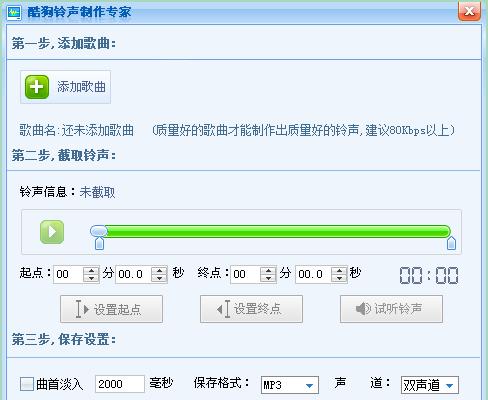Decrease 终点 seconds with down arrow
Screen dimensions: 488x400
click(x=339, y=279)
